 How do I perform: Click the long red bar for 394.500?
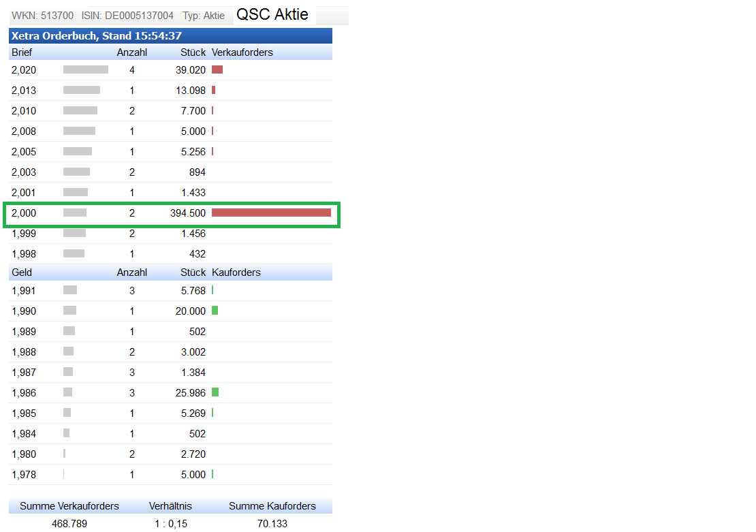pos(272,213)
